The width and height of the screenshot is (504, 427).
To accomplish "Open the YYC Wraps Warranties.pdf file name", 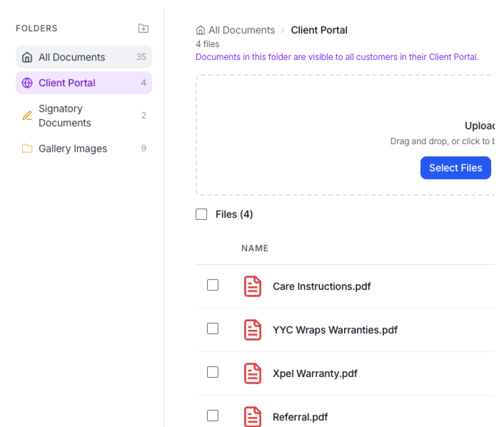I will point(335,330).
